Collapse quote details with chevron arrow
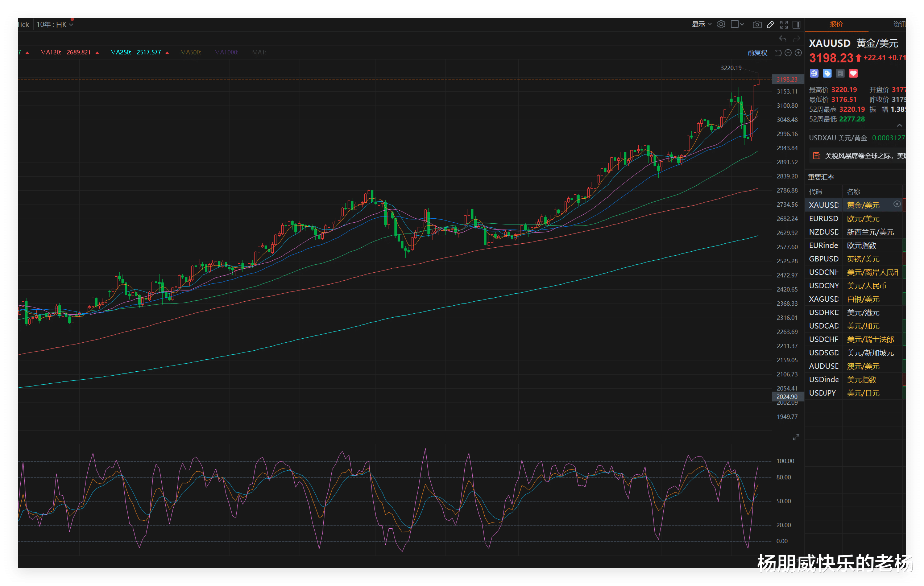924x586 pixels. tap(899, 125)
